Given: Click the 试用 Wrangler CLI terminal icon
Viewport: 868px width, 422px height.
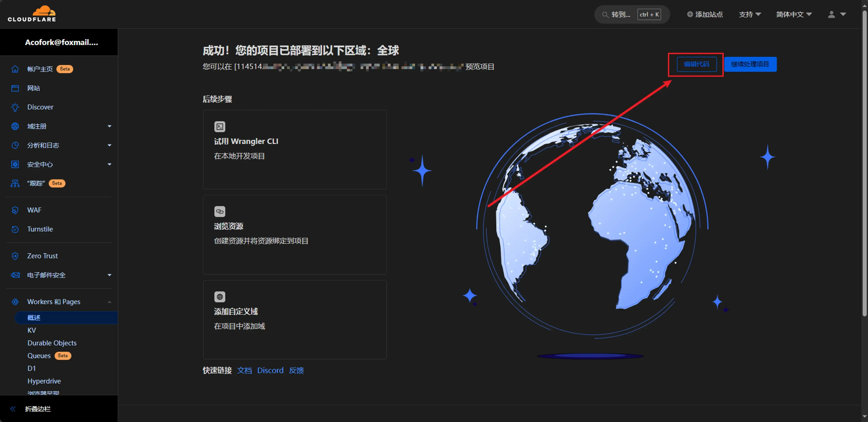Looking at the screenshot, I should click(220, 127).
